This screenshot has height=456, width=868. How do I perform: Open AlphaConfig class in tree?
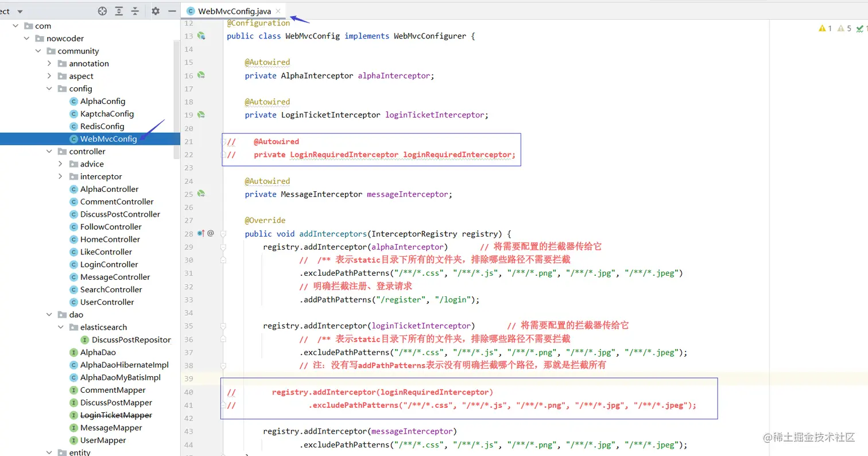click(103, 101)
